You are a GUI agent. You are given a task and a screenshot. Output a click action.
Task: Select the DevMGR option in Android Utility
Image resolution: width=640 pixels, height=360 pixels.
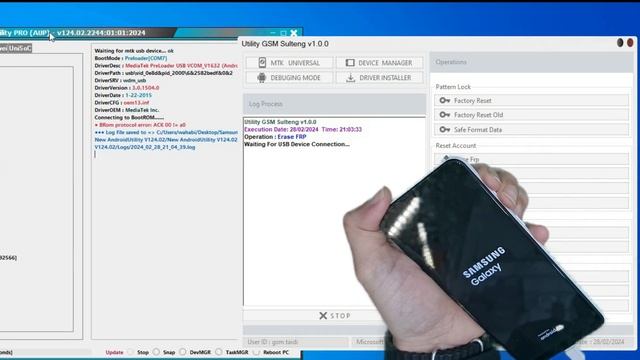(196, 352)
